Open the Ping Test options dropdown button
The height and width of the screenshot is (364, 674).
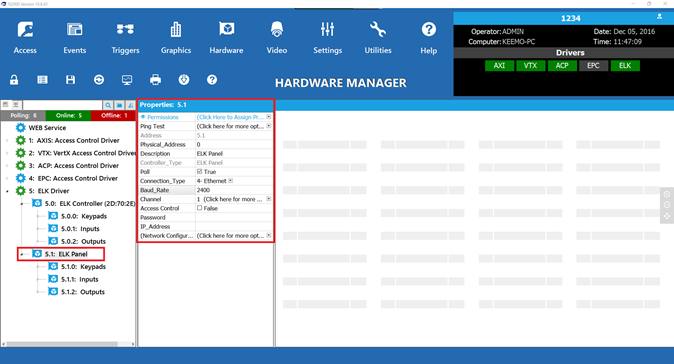coord(269,126)
